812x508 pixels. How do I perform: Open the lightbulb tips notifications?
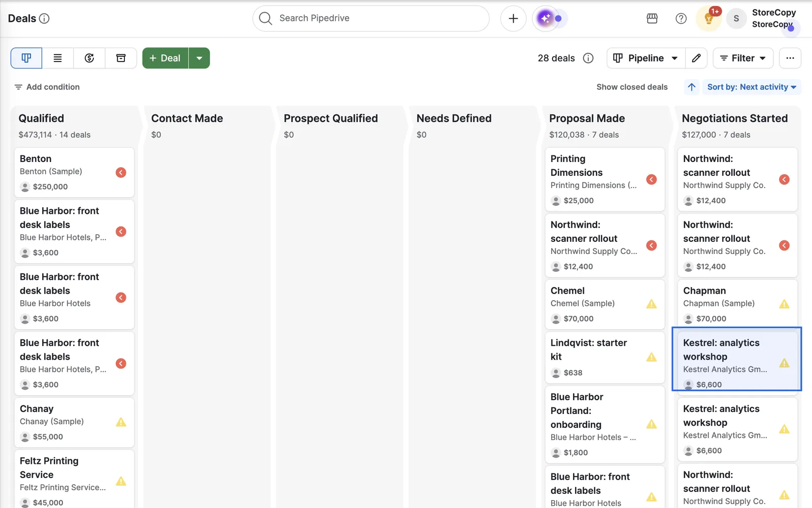pyautogui.click(x=709, y=18)
